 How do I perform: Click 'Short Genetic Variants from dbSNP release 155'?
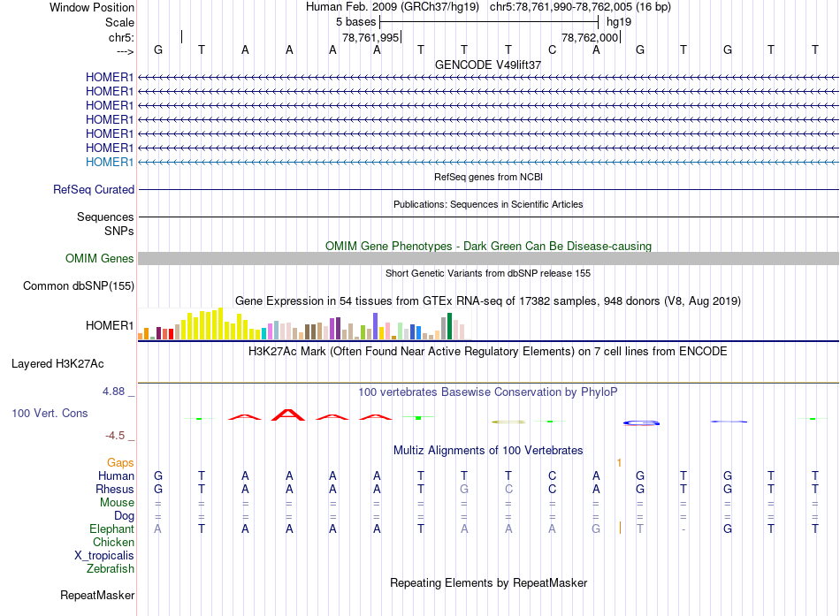pos(488,273)
